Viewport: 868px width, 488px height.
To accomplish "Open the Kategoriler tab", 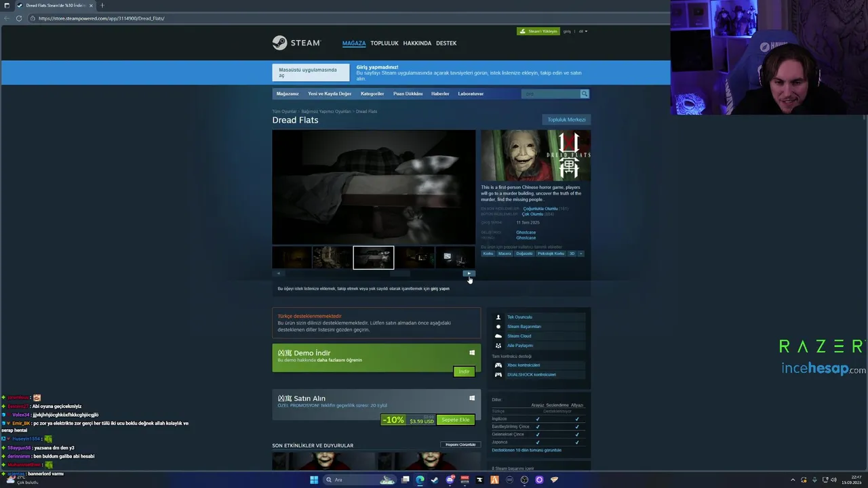I will (372, 94).
